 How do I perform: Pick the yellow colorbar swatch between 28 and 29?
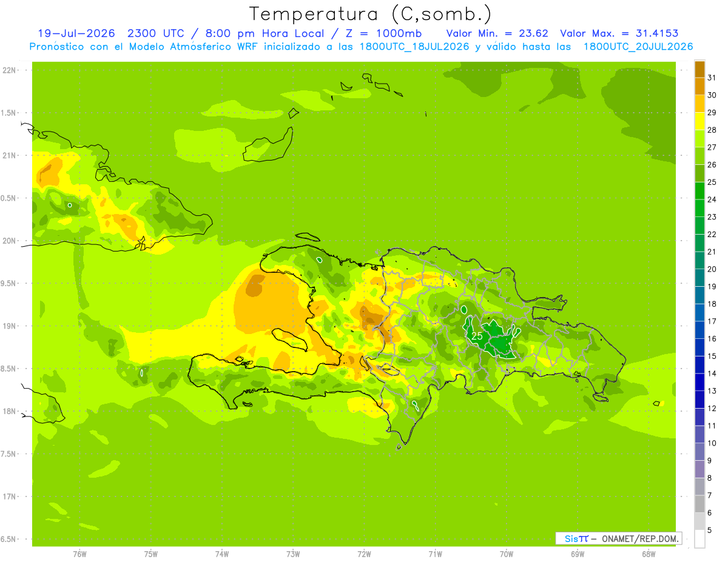(x=699, y=121)
